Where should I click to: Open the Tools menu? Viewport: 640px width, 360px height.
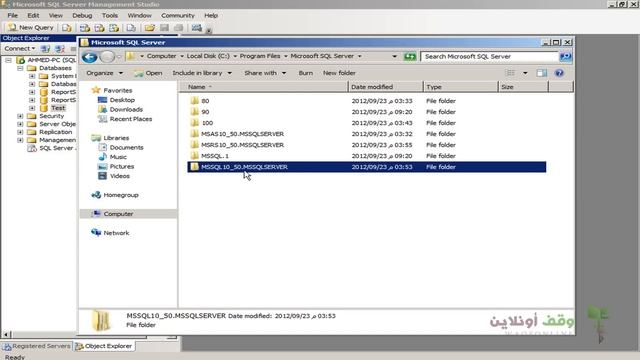click(x=110, y=16)
